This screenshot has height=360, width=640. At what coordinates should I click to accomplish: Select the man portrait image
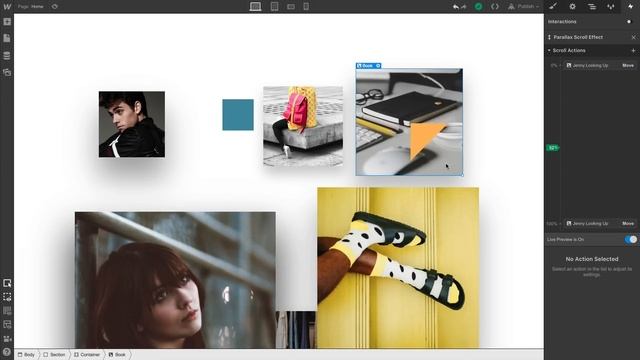point(132,124)
